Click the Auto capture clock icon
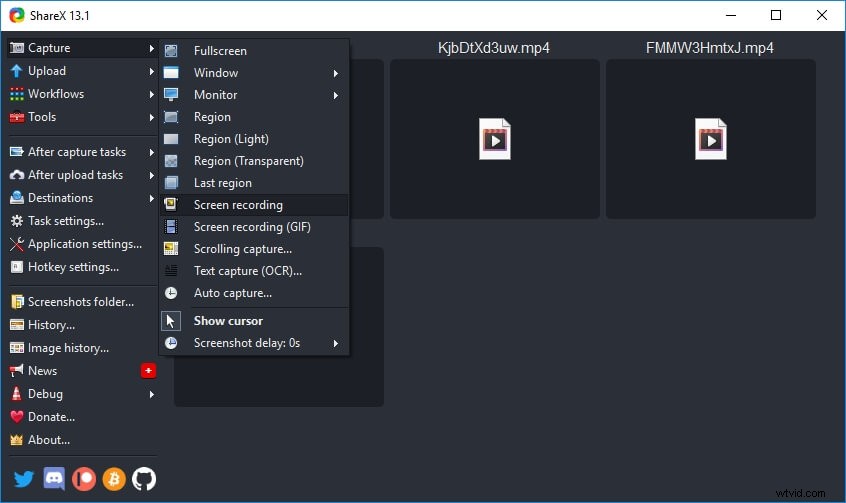This screenshot has height=503, width=846. 171,293
